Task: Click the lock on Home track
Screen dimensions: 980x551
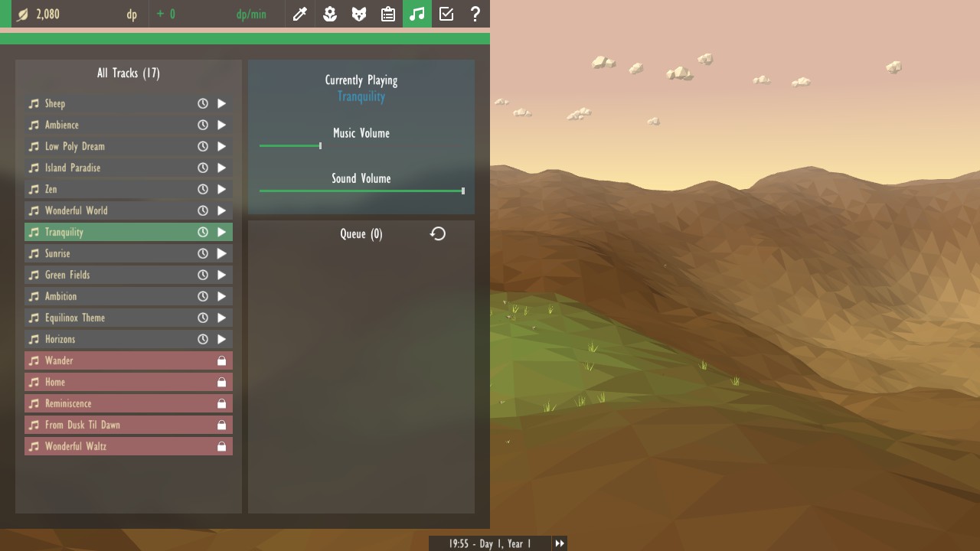Action: (x=221, y=382)
